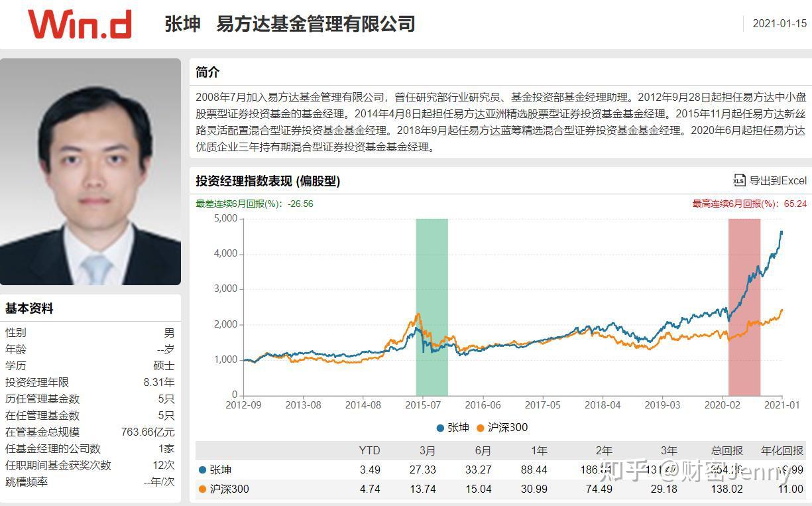
Task: Select 沪深300's 6月 return 15.04
Action: (479, 489)
